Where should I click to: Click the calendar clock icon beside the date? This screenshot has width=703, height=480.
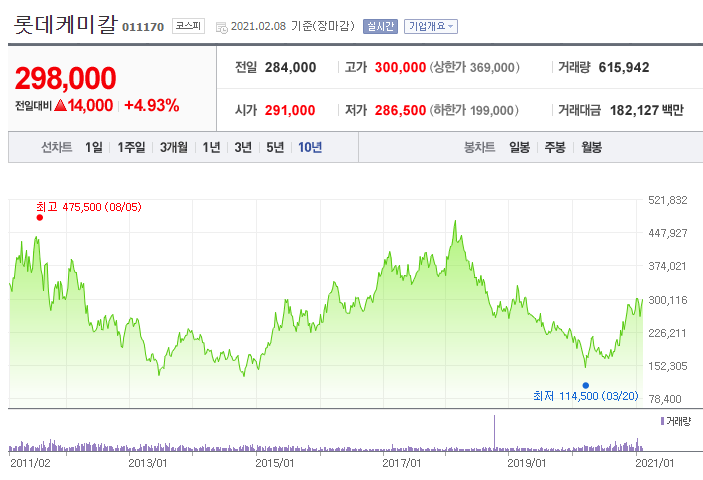point(221,27)
